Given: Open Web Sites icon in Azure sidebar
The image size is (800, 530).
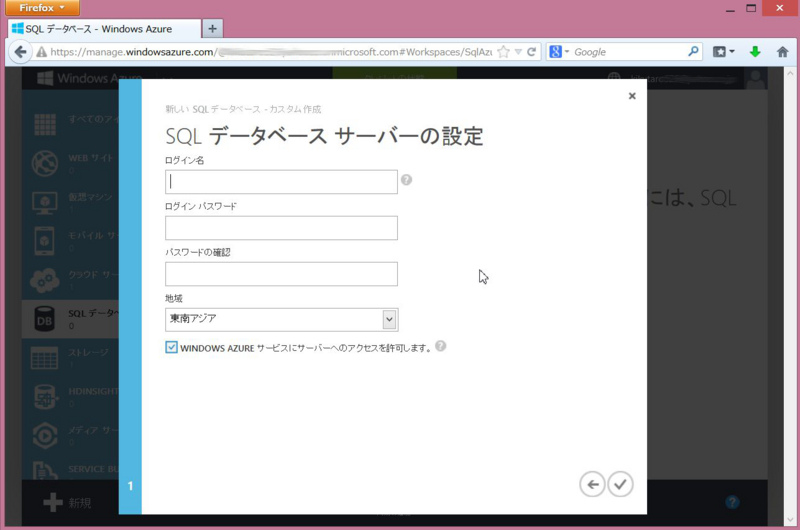Looking at the screenshot, I should click(x=45, y=163).
